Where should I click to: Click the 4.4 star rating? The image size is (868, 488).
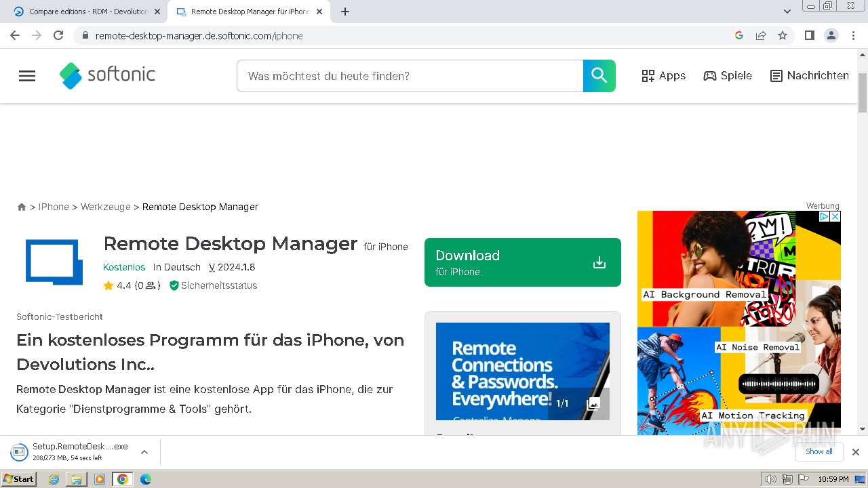pos(117,286)
